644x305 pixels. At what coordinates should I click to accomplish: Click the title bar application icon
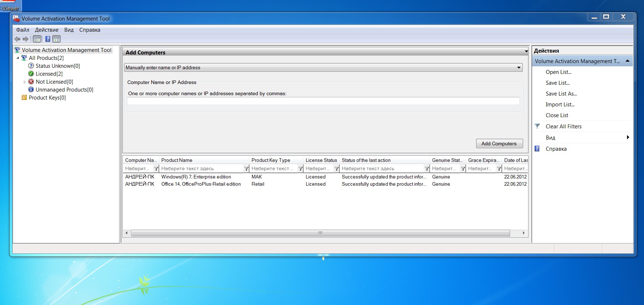tap(16, 18)
